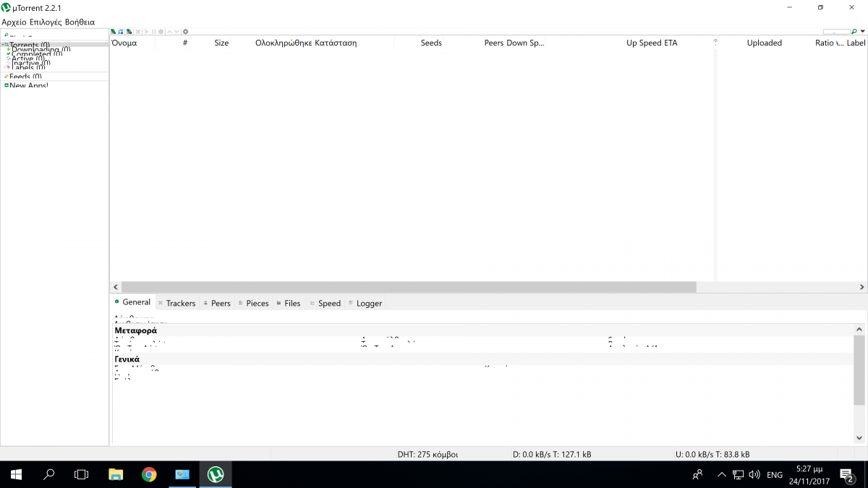The width and height of the screenshot is (868, 488).
Task: Sort by the Seeds column header
Action: point(431,43)
